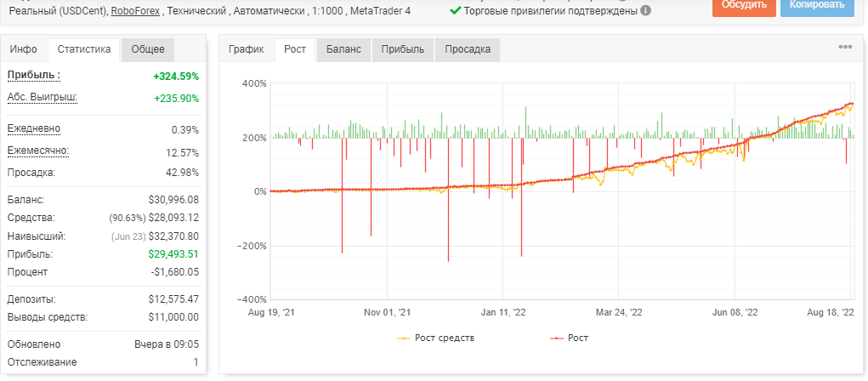Click the Прибыль : label link
This screenshot has width=868, height=381.
click(x=34, y=75)
